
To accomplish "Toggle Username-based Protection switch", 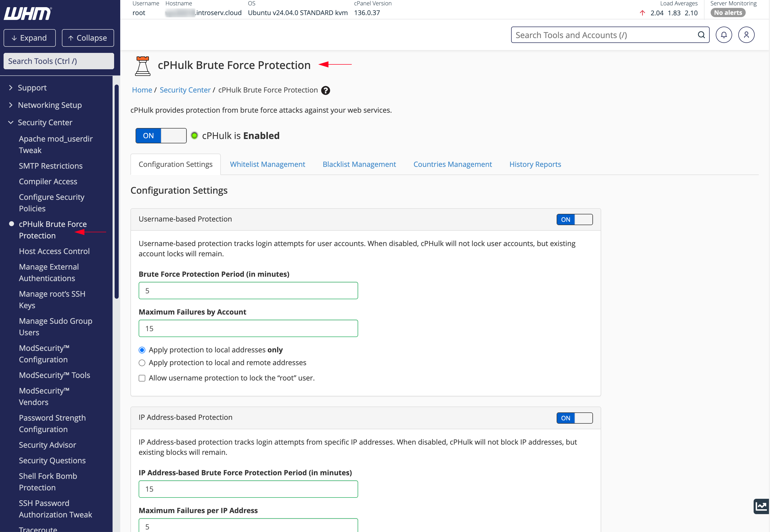I will pyautogui.click(x=575, y=219).
